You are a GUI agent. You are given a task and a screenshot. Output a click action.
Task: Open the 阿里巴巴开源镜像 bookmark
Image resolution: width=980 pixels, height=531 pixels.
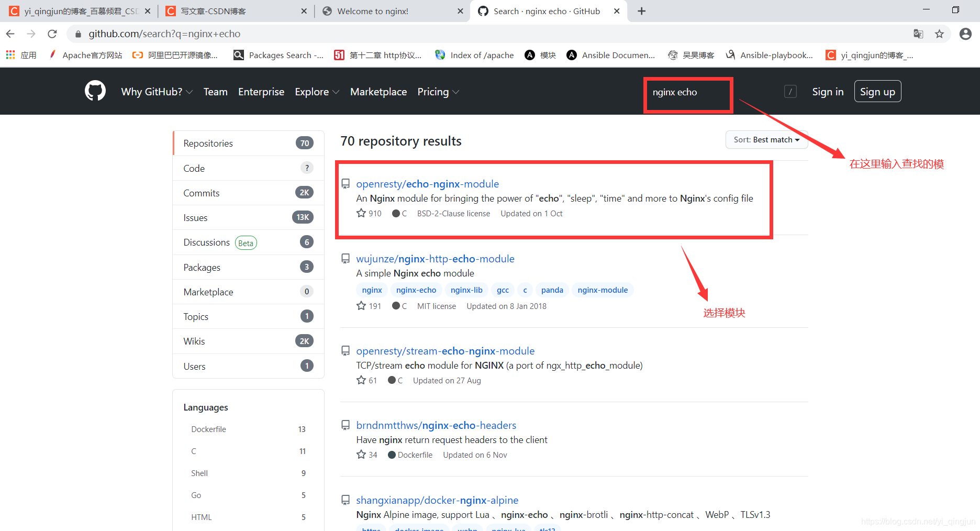pos(175,55)
